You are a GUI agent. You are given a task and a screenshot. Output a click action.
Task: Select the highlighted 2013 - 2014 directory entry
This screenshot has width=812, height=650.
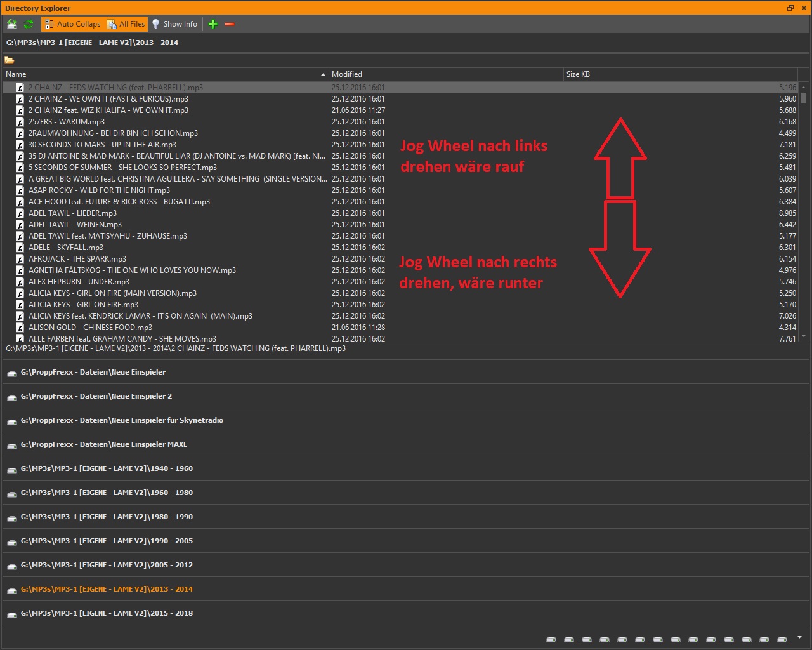[x=406, y=590]
